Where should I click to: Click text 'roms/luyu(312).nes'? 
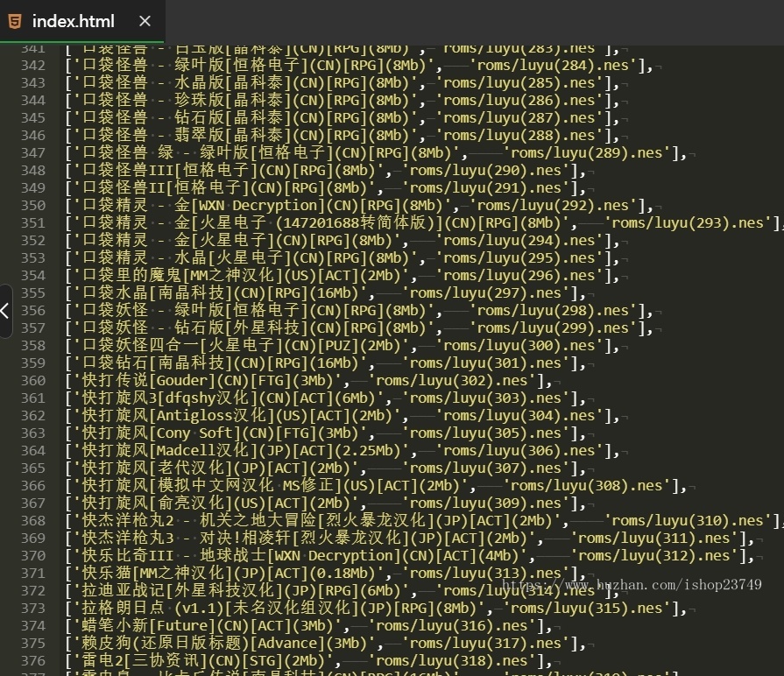(653, 555)
